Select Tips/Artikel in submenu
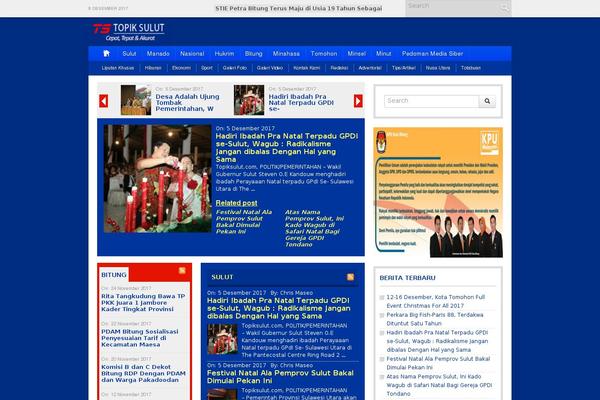600x400 pixels. coord(404,68)
